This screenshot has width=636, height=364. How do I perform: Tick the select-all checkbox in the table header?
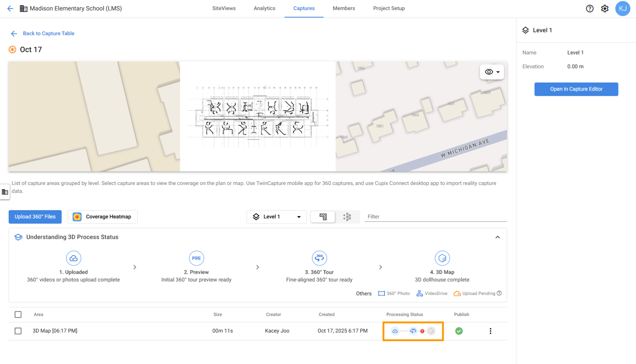(18, 315)
